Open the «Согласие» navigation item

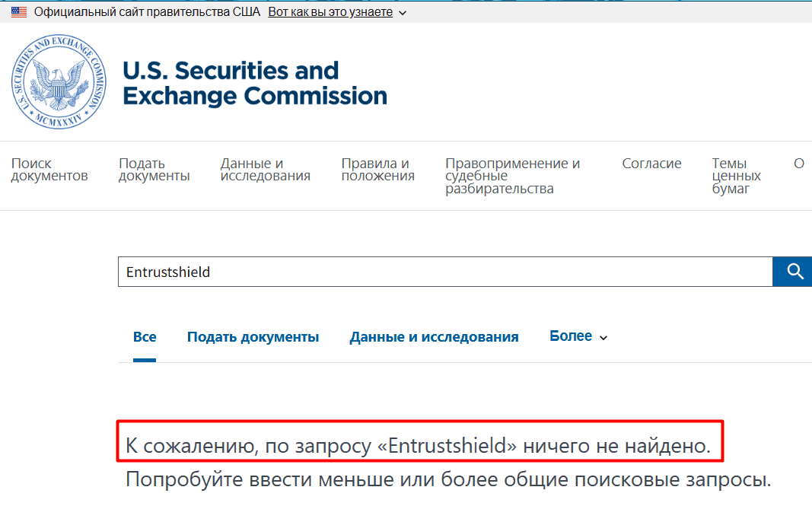click(651, 163)
